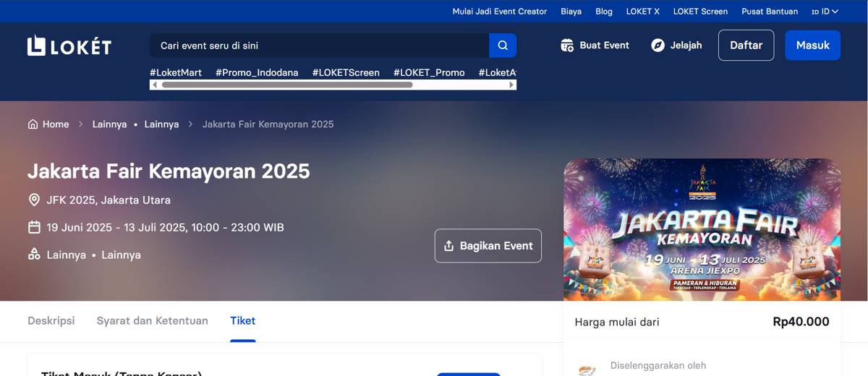Switch to Syarat dan Ketentuan tab

[x=153, y=320]
